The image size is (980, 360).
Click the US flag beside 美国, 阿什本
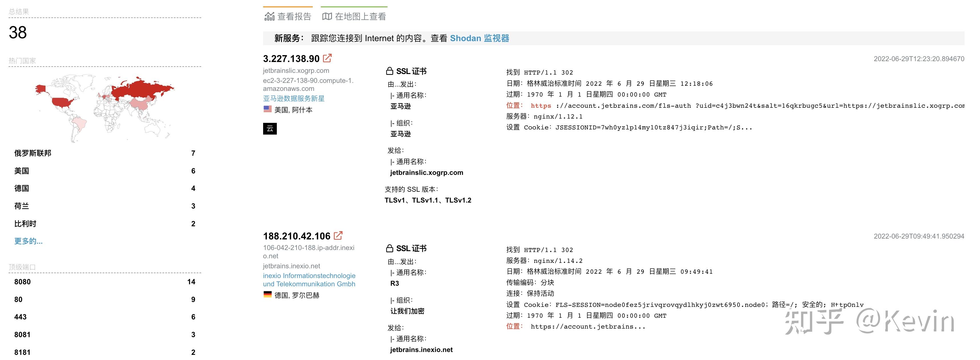point(267,109)
